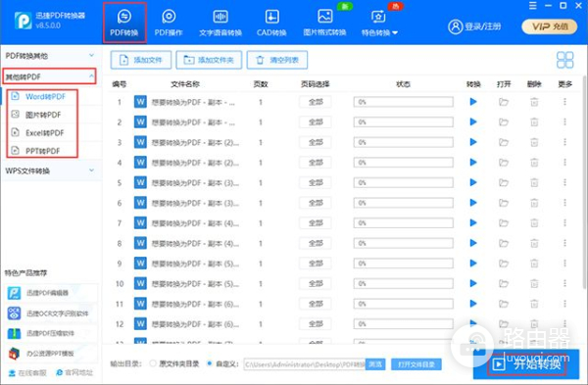Click the 添加文件 button
Viewport: 588px width, 385px height.
pos(141,60)
